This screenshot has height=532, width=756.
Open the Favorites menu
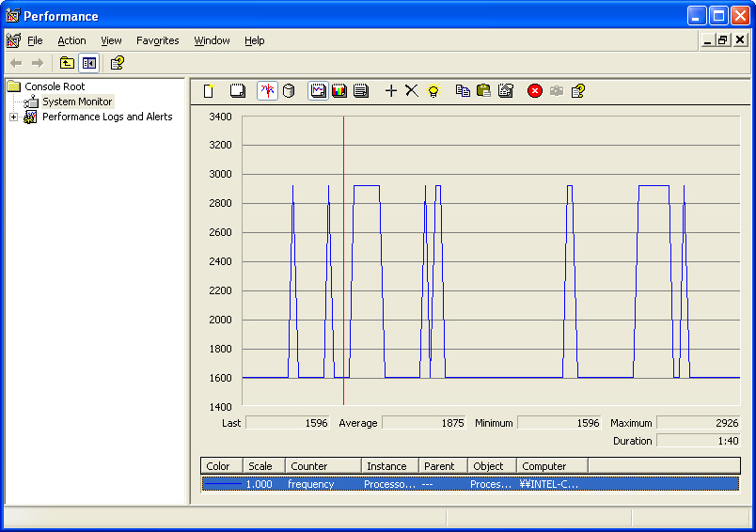(x=157, y=40)
